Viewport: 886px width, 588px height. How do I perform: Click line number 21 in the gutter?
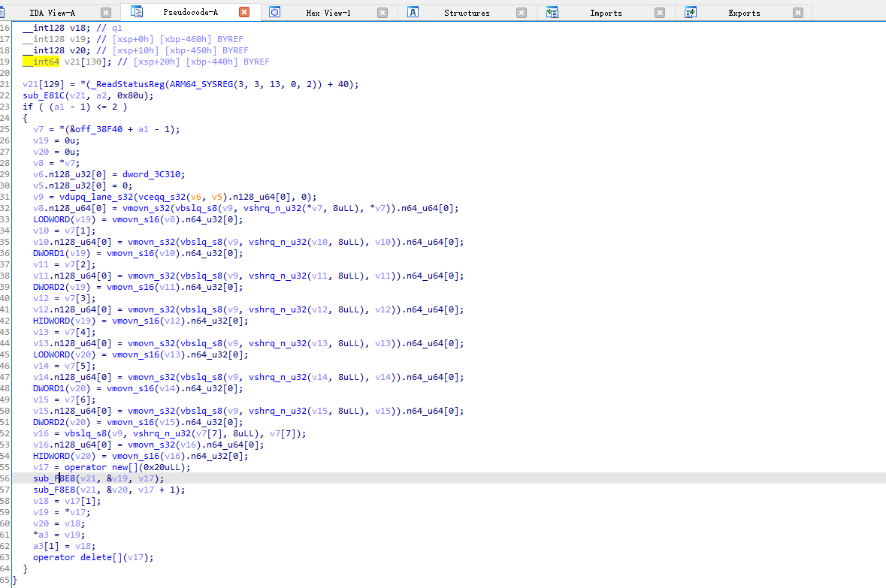coord(5,84)
